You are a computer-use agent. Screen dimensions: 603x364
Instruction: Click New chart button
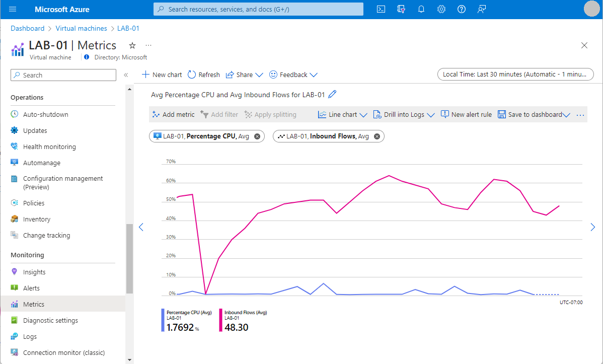[162, 75]
